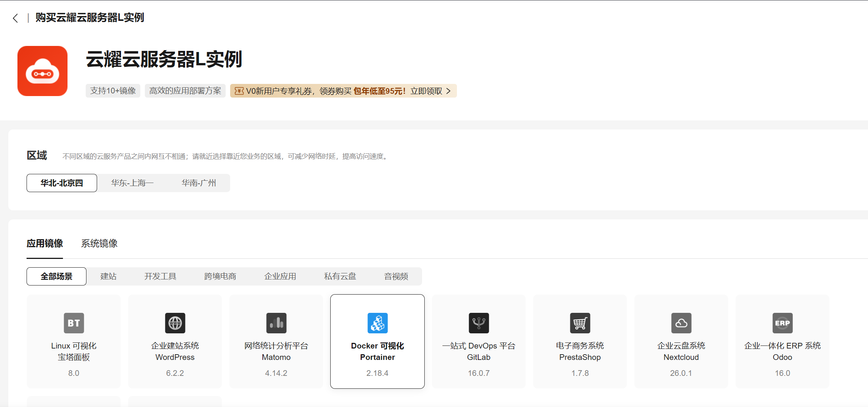Select region 华北-北京四
The height and width of the screenshot is (407, 868).
pos(62,183)
